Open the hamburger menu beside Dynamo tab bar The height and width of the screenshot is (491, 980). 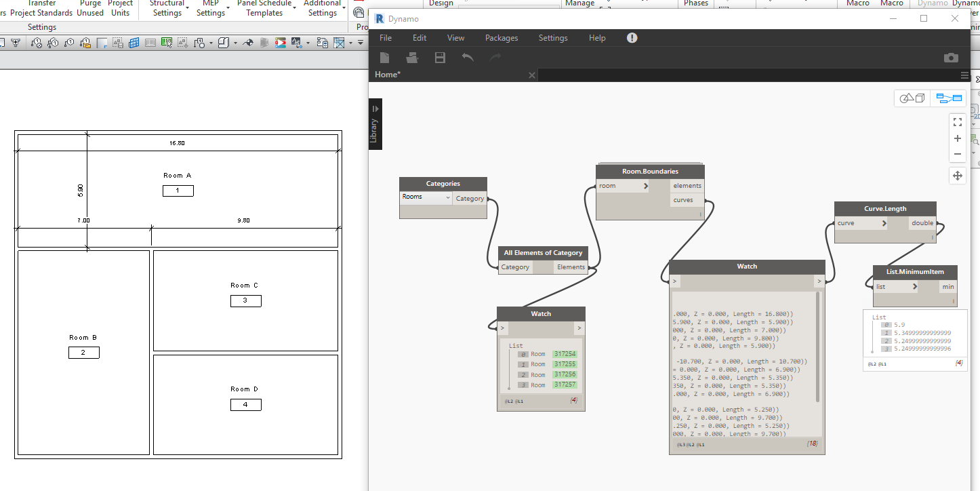[964, 75]
